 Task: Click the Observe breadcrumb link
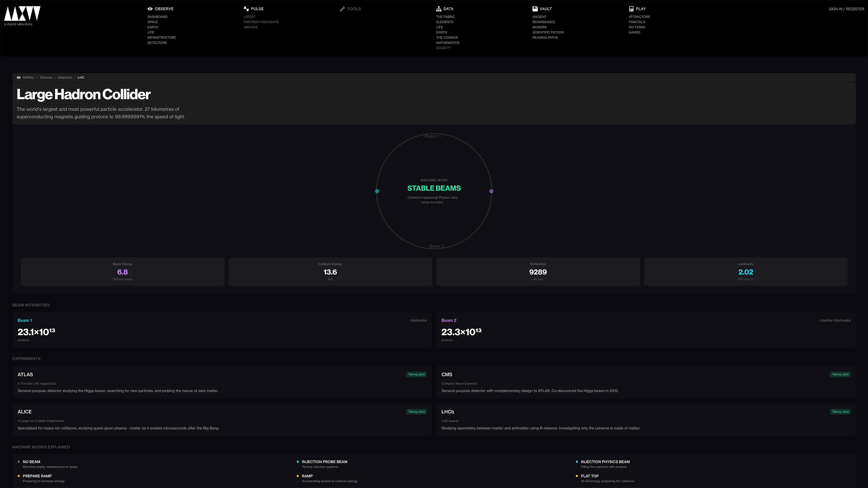[x=46, y=77]
